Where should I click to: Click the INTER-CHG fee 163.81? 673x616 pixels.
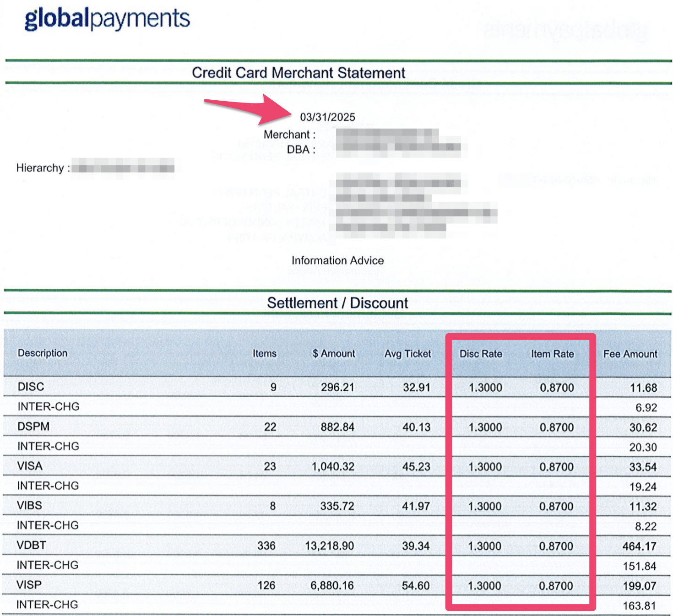[x=640, y=606]
